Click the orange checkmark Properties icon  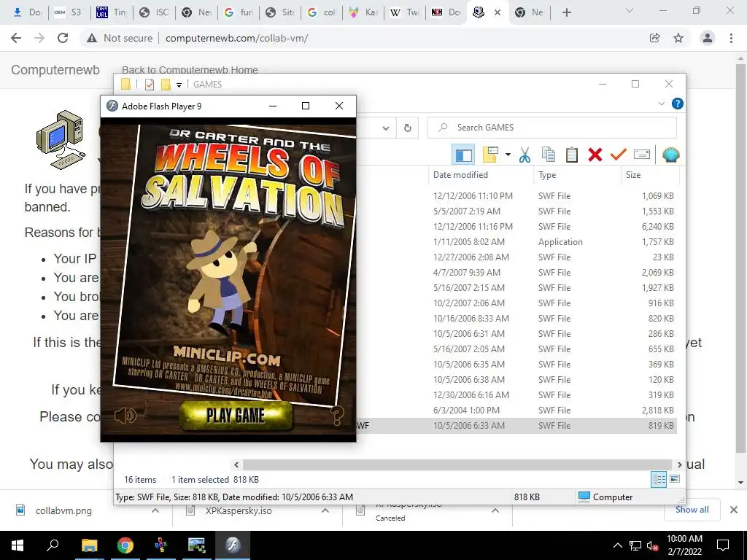619,155
